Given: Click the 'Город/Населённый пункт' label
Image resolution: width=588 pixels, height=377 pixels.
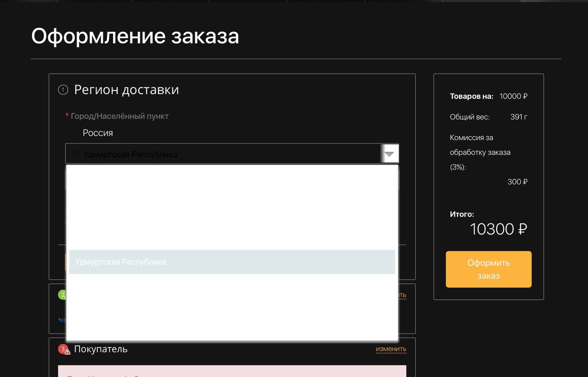Looking at the screenshot, I should tap(119, 116).
